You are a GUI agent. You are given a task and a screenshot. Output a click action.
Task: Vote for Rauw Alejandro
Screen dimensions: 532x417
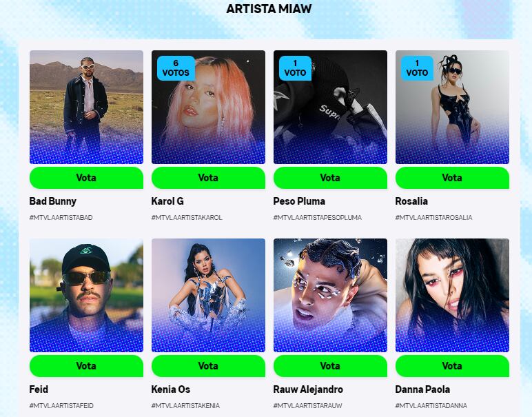330,366
